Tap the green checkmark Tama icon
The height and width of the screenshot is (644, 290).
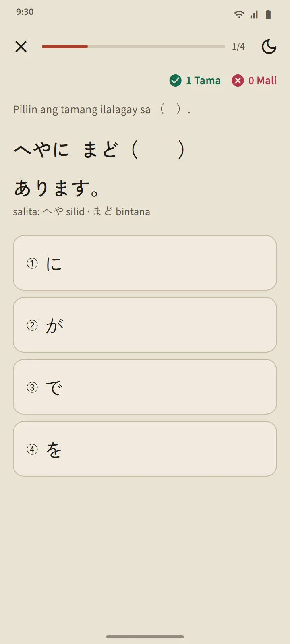point(176,80)
